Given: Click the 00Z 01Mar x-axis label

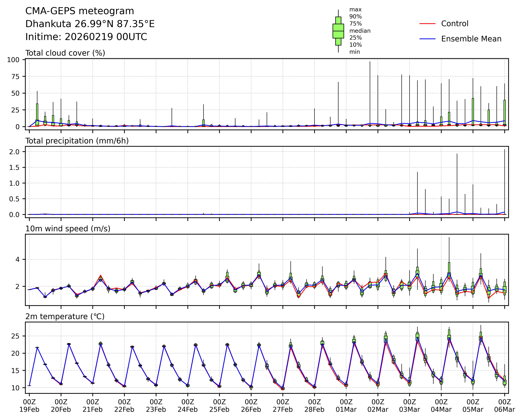Looking at the screenshot, I should tap(346, 406).
